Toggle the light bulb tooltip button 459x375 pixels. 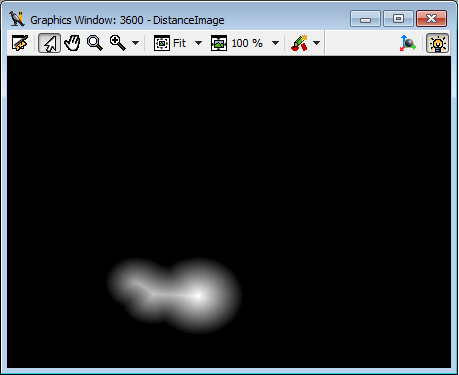point(438,43)
